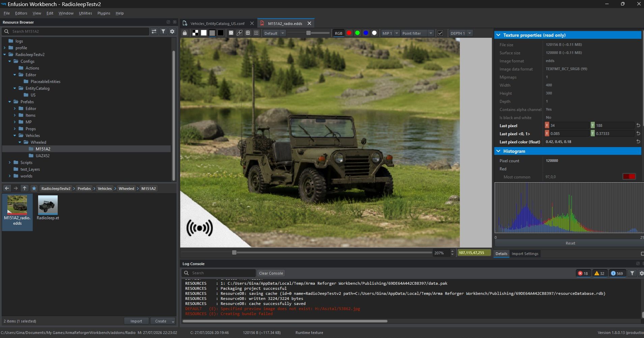Close the Vehicles_EntityCatalog_US.conf tab

[252, 23]
